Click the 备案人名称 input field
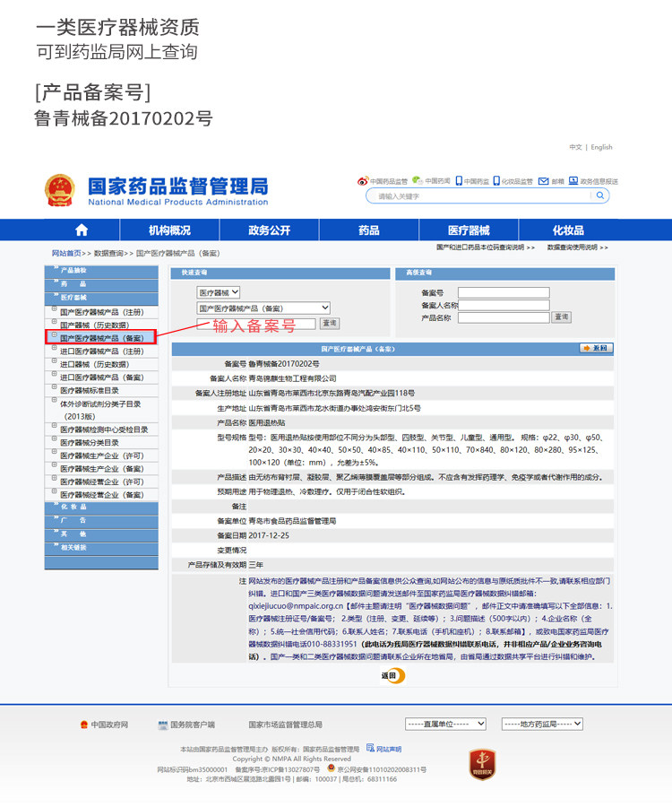This screenshot has width=672, height=807. 504,305
